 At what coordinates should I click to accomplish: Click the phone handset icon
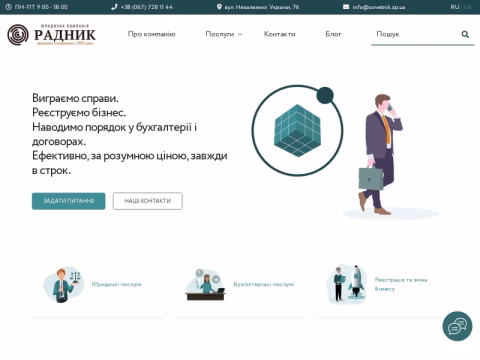[114, 7]
